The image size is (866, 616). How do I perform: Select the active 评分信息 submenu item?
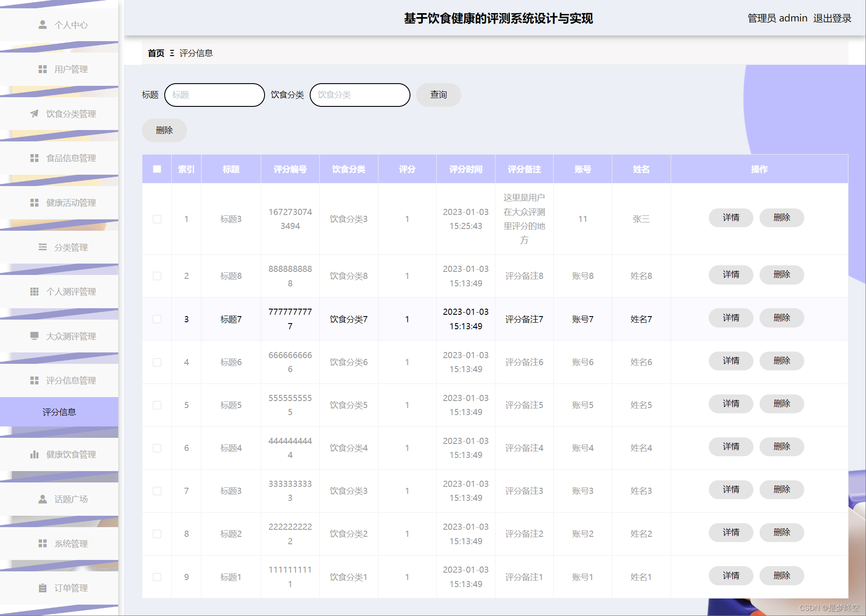coord(59,412)
